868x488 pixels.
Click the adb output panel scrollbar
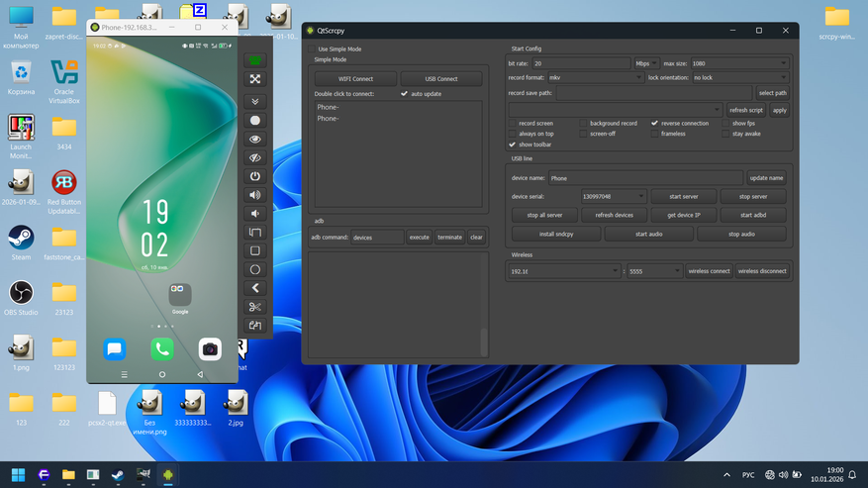click(484, 342)
